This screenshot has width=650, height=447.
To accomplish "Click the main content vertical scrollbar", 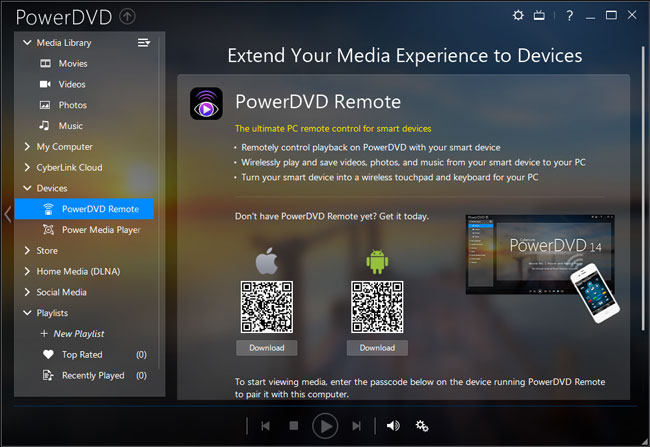I will [x=643, y=189].
